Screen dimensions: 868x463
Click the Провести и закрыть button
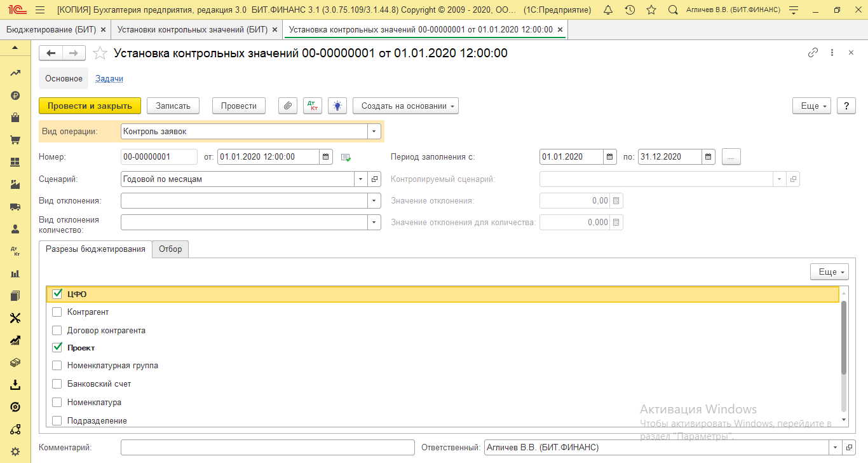(90, 106)
